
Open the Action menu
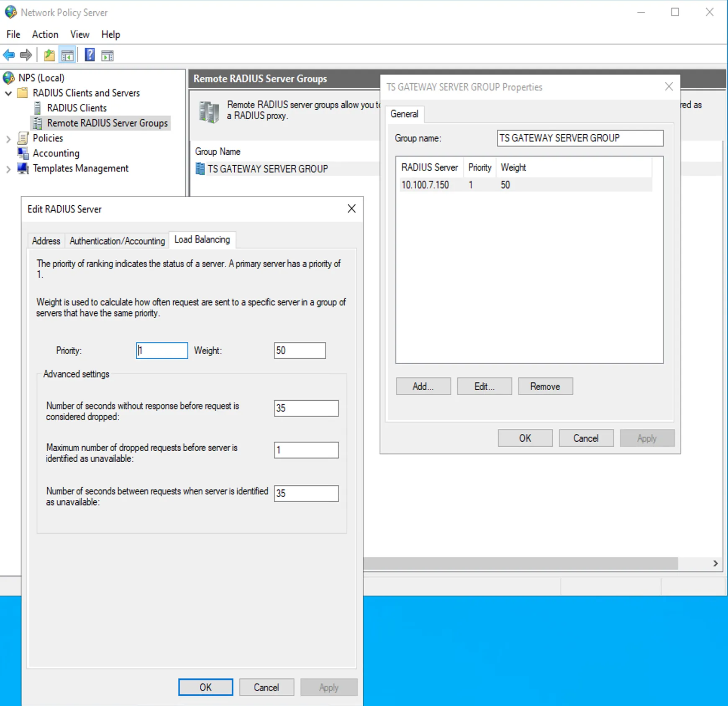45,34
